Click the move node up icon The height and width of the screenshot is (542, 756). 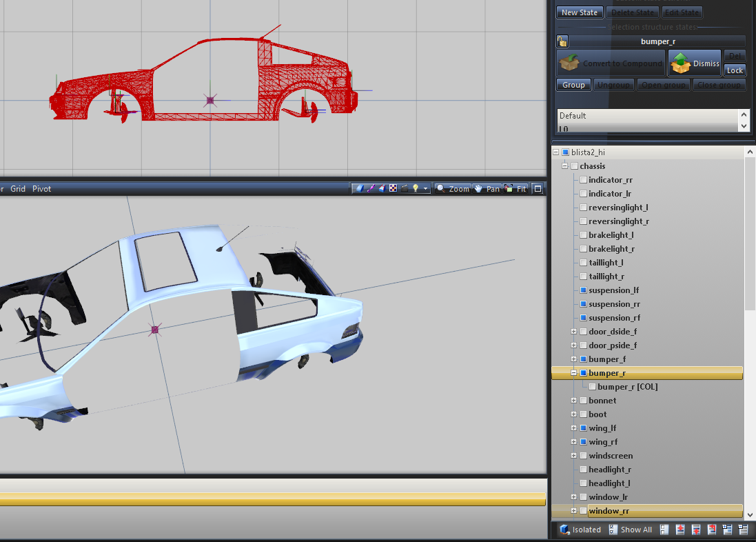680,530
